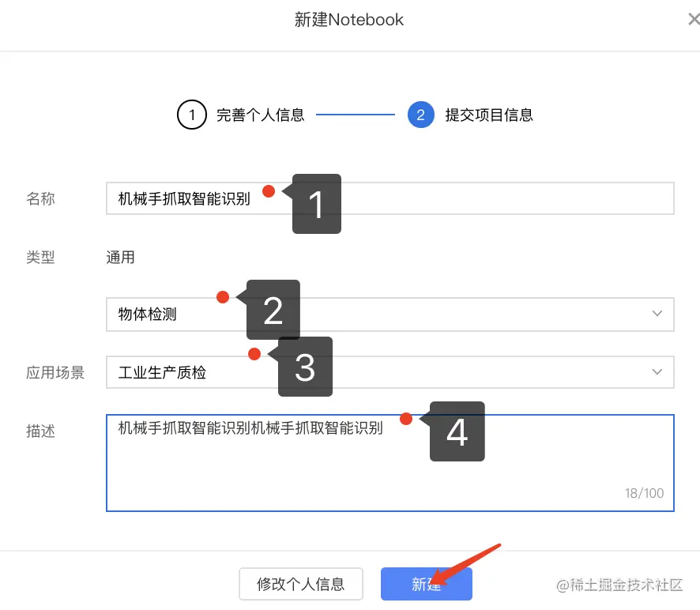Click the 新建 button to create
The image size is (700, 610).
coord(427,584)
